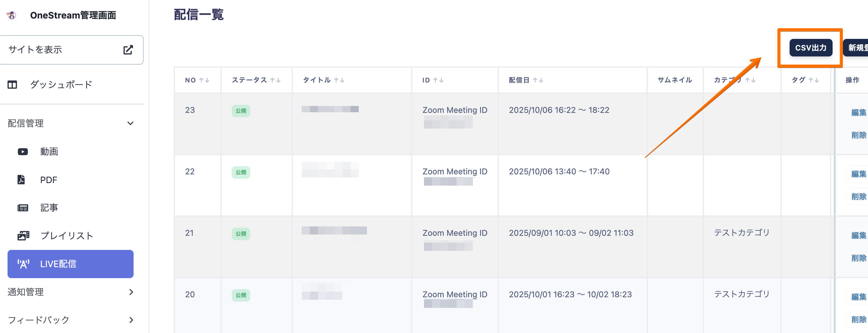This screenshot has height=333, width=868.
Task: Click the プレイリスト icon
Action: tap(23, 235)
